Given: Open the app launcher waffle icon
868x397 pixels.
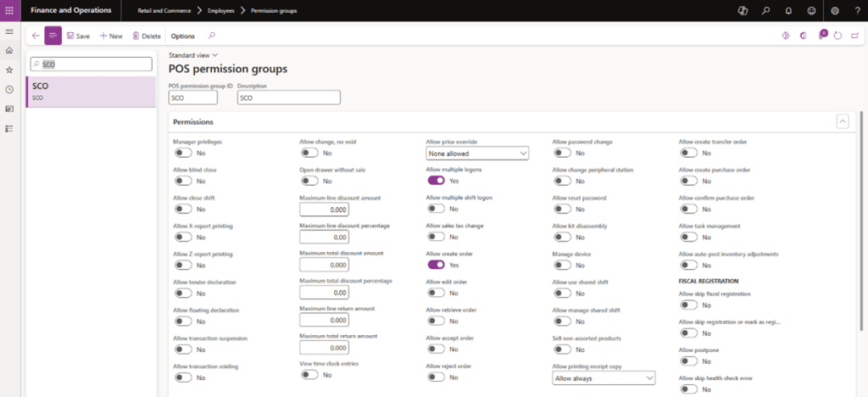Looking at the screenshot, I should [x=9, y=10].
